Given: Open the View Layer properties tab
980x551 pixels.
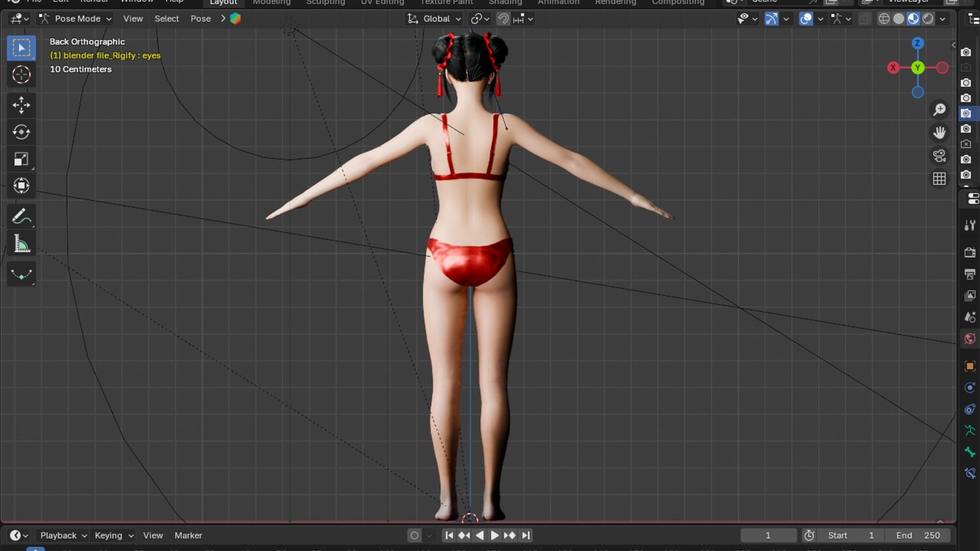Looking at the screenshot, I should coord(970,296).
